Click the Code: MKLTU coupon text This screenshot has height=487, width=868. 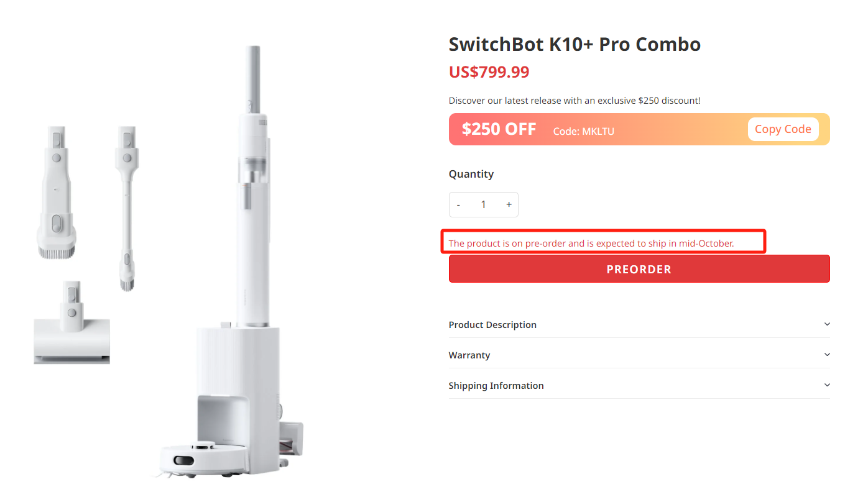pyautogui.click(x=583, y=132)
